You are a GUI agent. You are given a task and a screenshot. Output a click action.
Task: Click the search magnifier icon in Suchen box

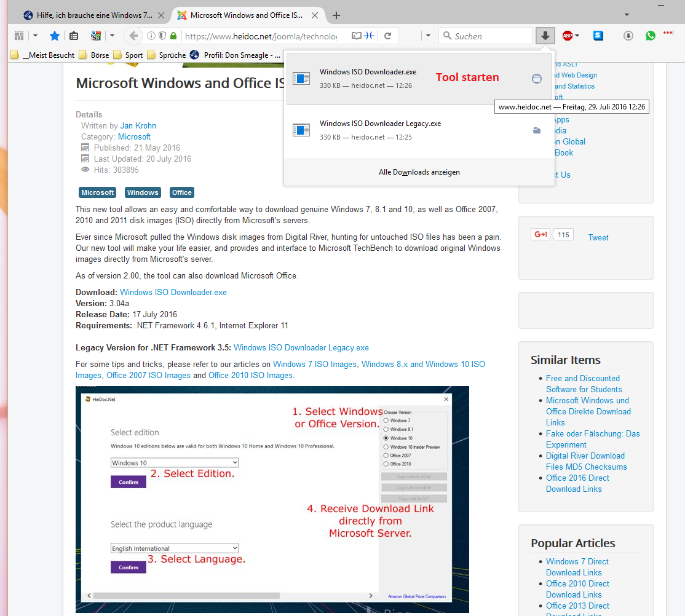(448, 36)
